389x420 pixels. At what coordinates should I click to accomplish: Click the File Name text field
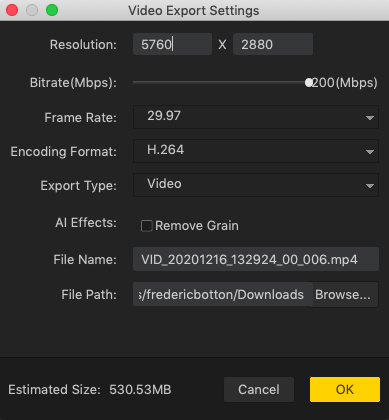coord(256,259)
